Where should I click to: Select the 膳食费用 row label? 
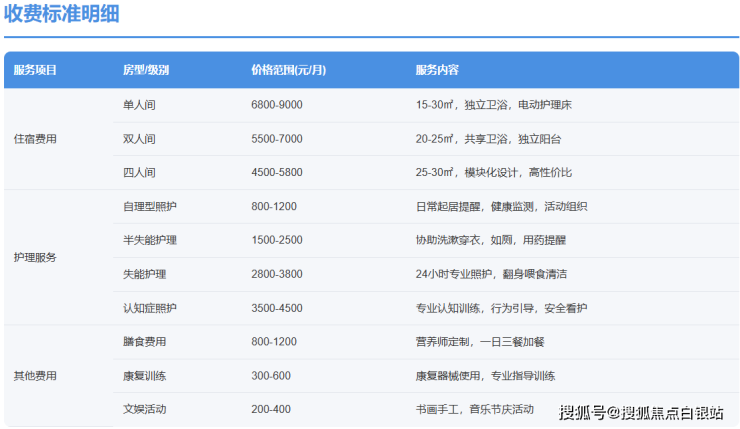pyautogui.click(x=144, y=342)
